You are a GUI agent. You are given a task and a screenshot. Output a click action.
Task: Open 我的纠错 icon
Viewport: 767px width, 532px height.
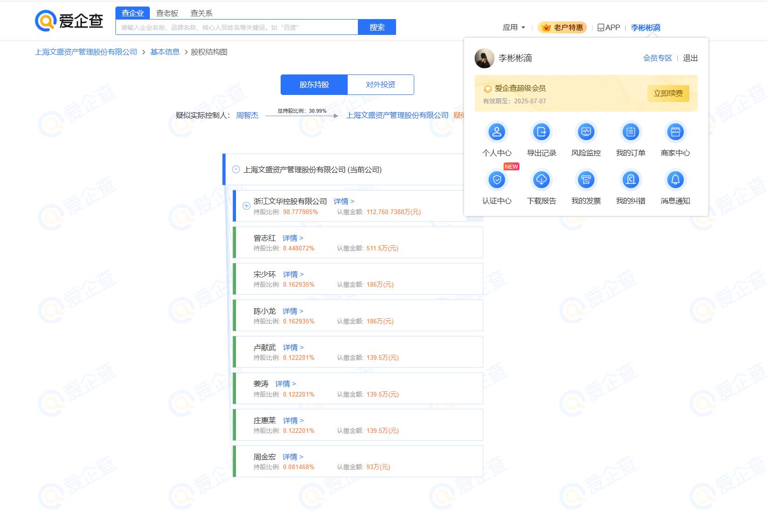[x=631, y=180]
